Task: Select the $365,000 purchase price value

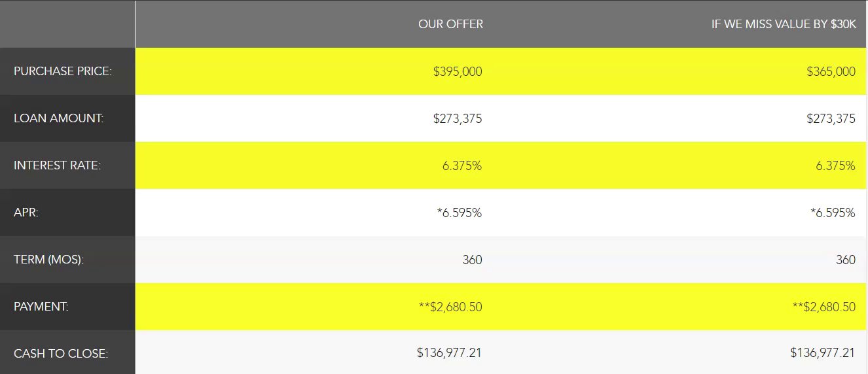Action: 831,71
